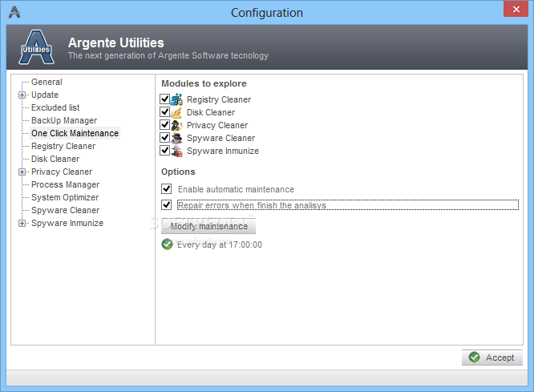Open Process Manager settings
534x392 pixels.
(x=66, y=184)
